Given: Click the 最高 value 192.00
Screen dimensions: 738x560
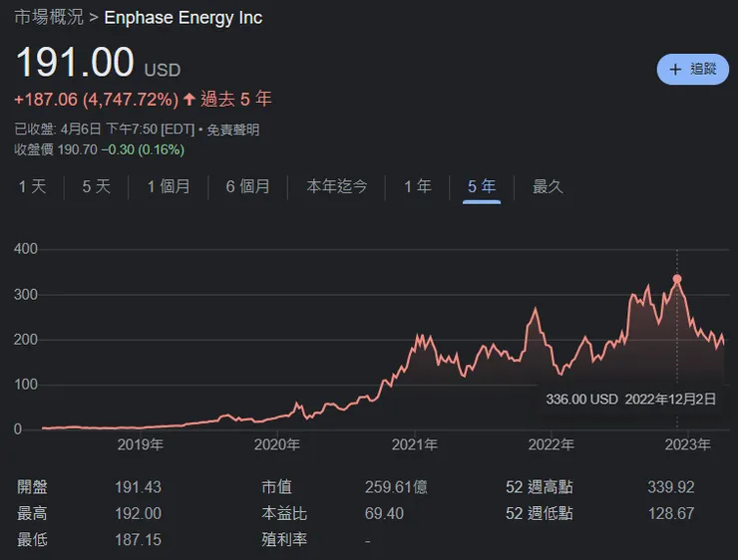Looking at the screenshot, I should [x=138, y=513].
